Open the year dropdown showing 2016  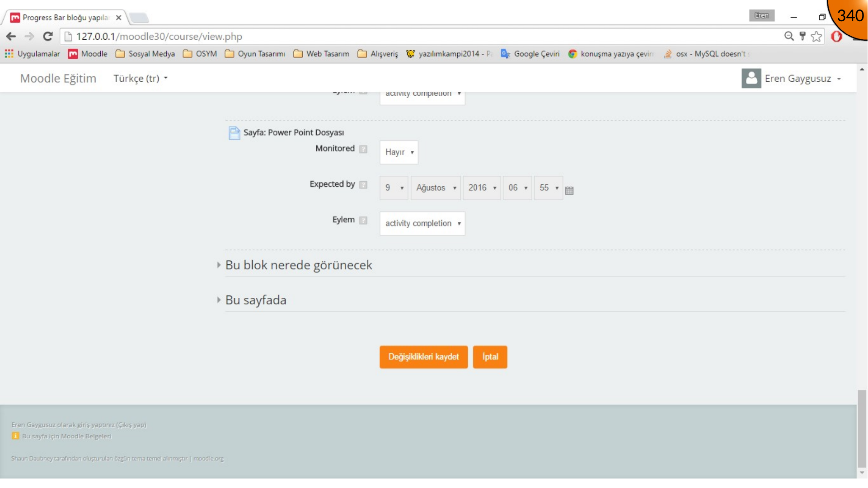click(482, 188)
